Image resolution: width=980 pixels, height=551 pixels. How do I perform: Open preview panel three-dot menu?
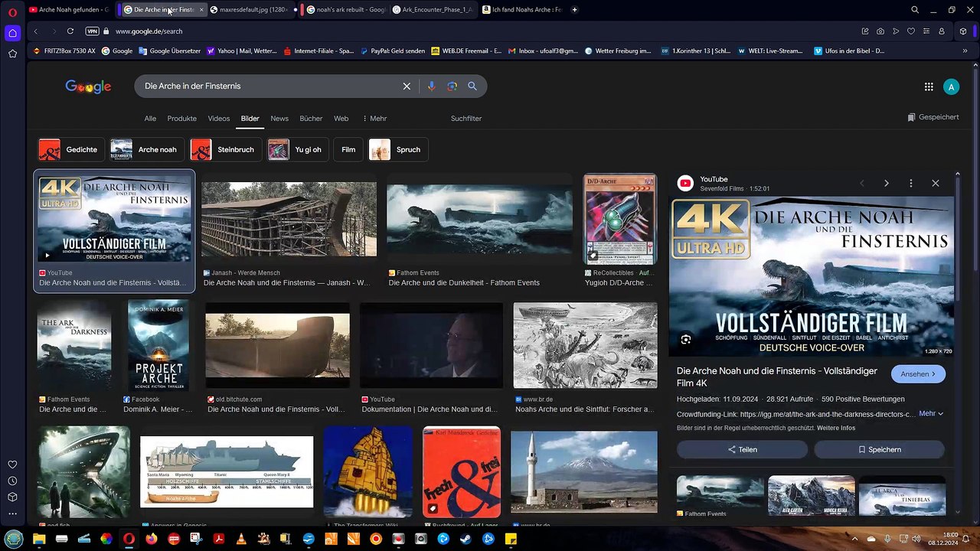(x=910, y=184)
